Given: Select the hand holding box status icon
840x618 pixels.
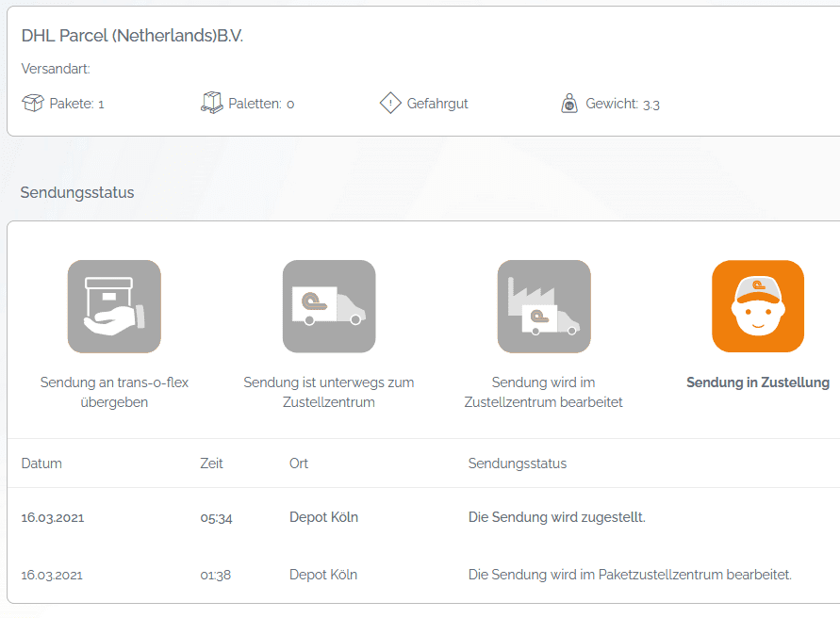Looking at the screenshot, I should (x=114, y=306).
